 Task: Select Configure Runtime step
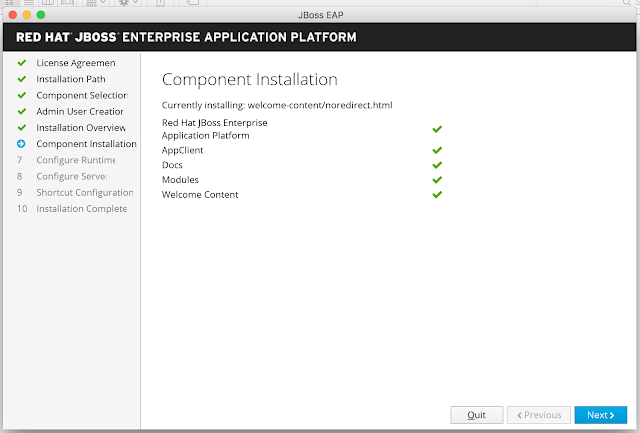point(76,160)
